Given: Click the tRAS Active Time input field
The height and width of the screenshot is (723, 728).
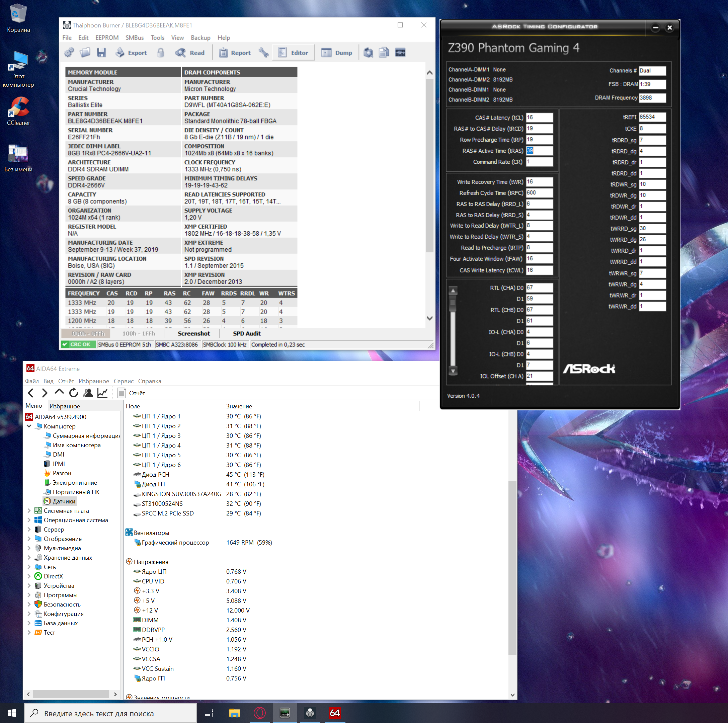Looking at the screenshot, I should (539, 151).
